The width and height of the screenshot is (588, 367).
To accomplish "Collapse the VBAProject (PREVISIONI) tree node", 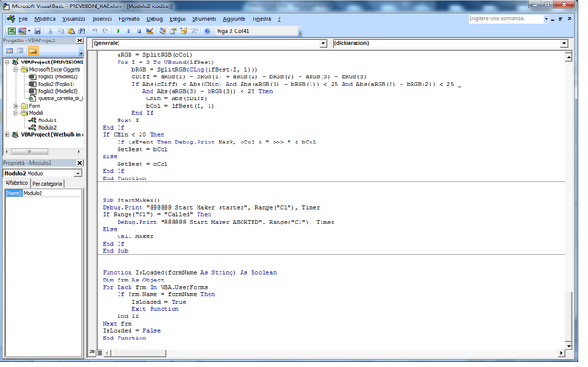I will [x=7, y=63].
